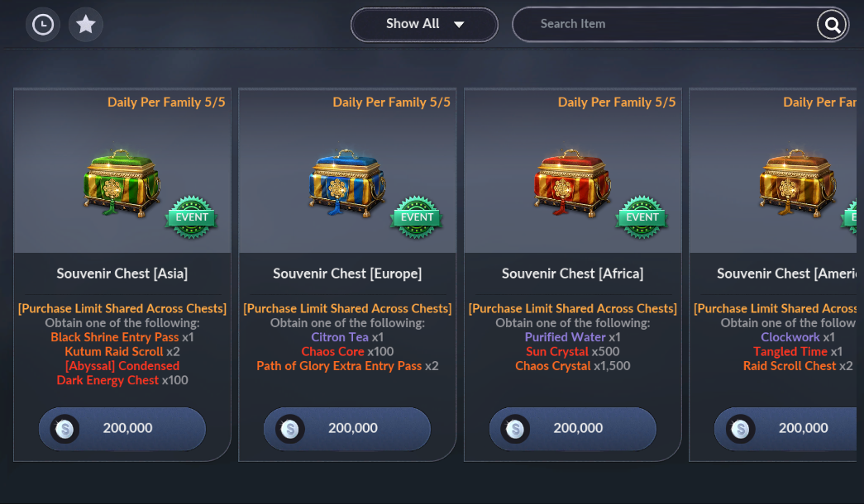Click the EVENT badge on Asia chest
This screenshot has height=504, width=864.
click(191, 217)
